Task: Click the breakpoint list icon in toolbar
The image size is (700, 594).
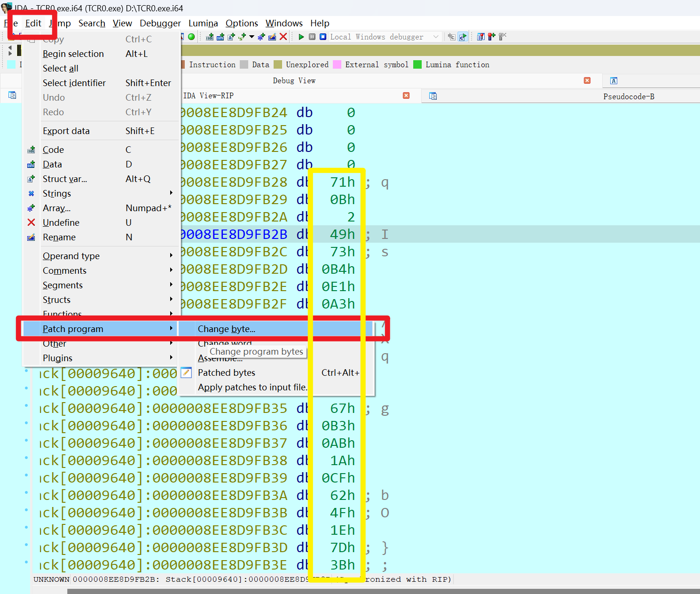Action: [480, 37]
